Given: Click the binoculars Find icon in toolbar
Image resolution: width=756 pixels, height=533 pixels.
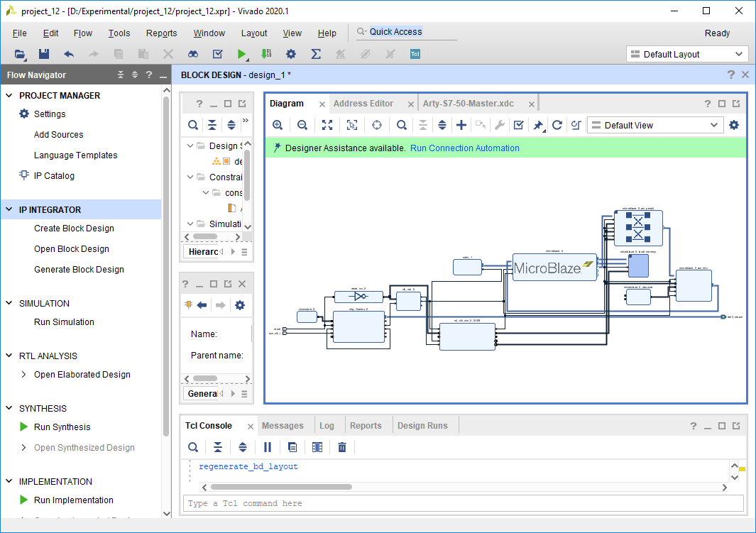Looking at the screenshot, I should (193, 54).
